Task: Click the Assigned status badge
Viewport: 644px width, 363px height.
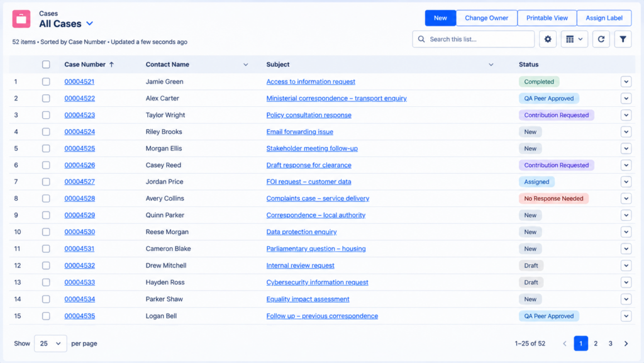Action: pos(537,182)
